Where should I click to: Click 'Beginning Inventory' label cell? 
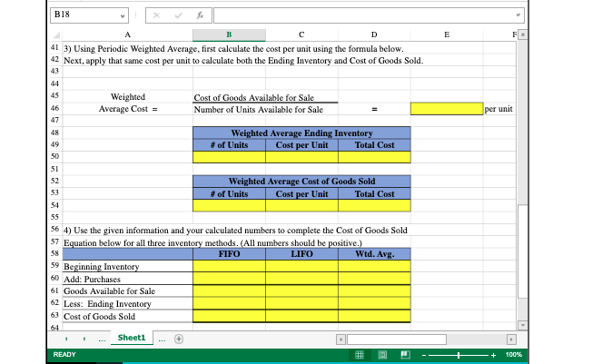tap(128, 267)
